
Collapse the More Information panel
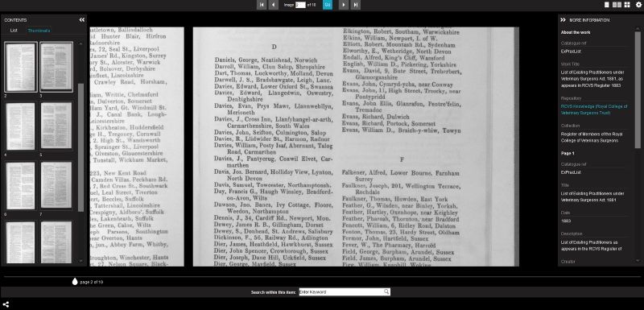[x=563, y=19]
